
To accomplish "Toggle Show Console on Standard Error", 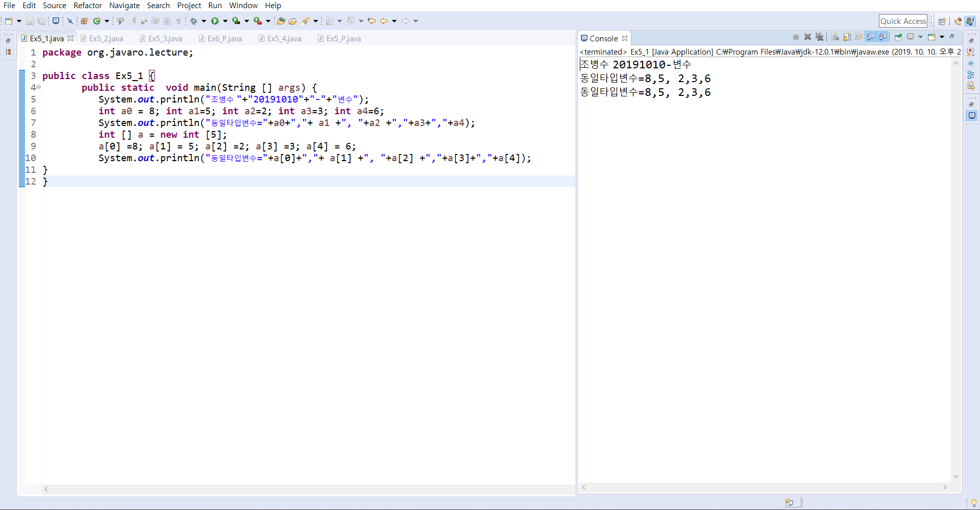I will click(x=883, y=37).
